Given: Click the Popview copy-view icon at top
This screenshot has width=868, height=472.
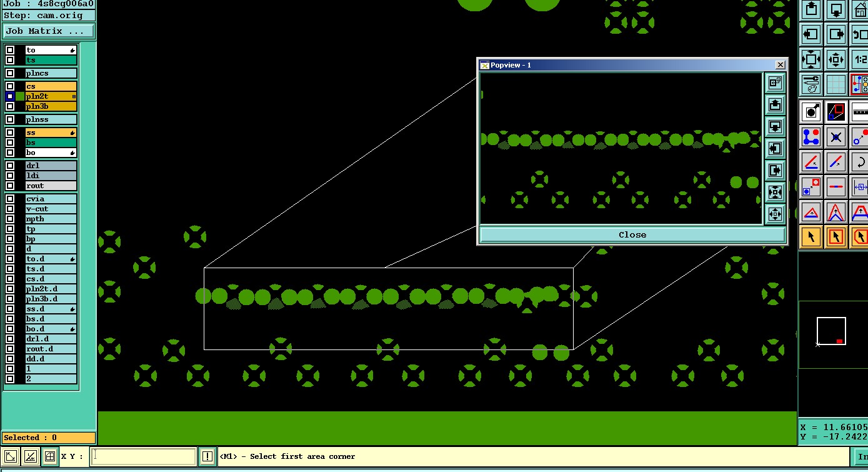Looking at the screenshot, I should pos(775,83).
